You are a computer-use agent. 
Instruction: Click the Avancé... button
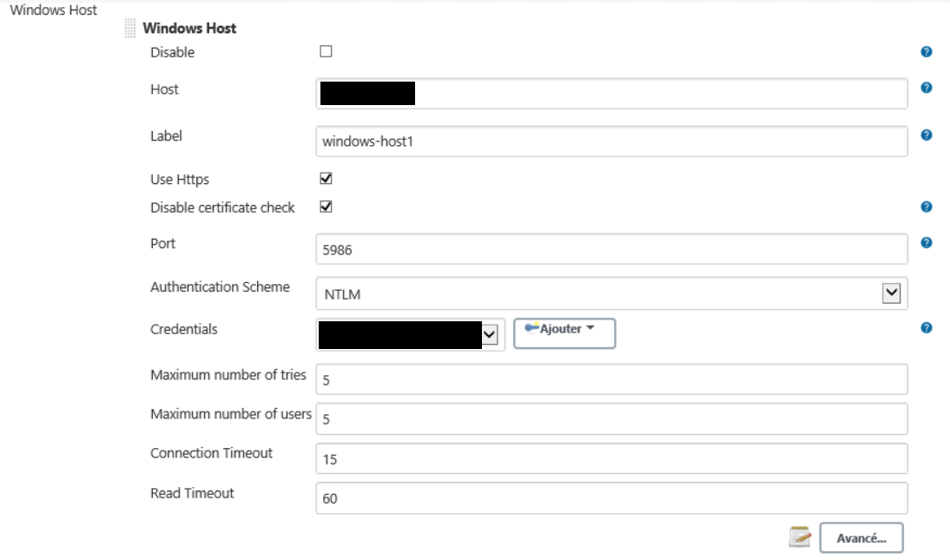point(861,538)
